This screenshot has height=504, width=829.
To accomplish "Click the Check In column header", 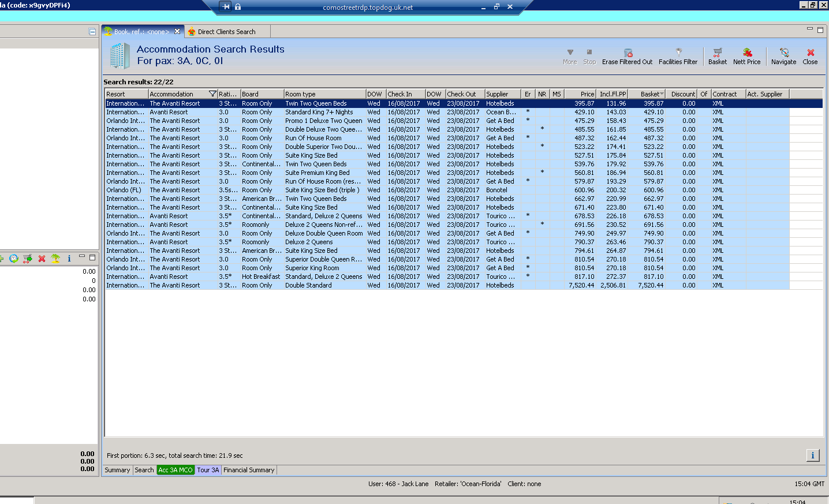I will (x=405, y=94).
